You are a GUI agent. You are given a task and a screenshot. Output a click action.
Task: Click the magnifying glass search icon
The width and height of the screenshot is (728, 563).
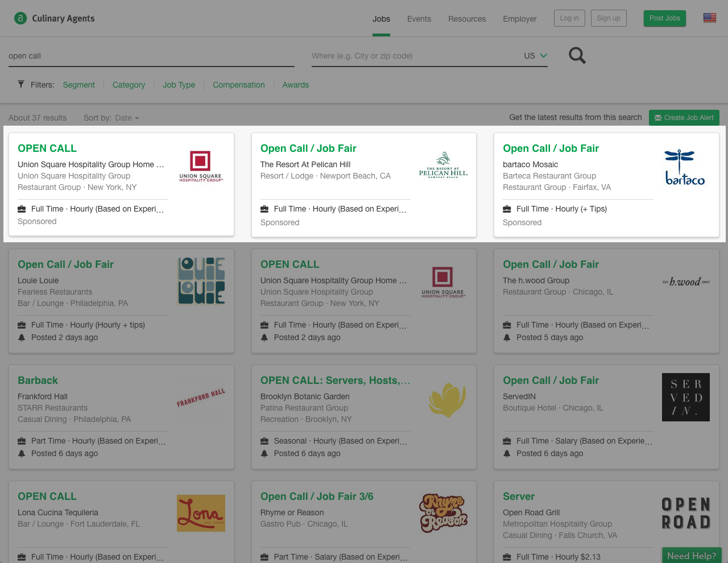(x=577, y=55)
